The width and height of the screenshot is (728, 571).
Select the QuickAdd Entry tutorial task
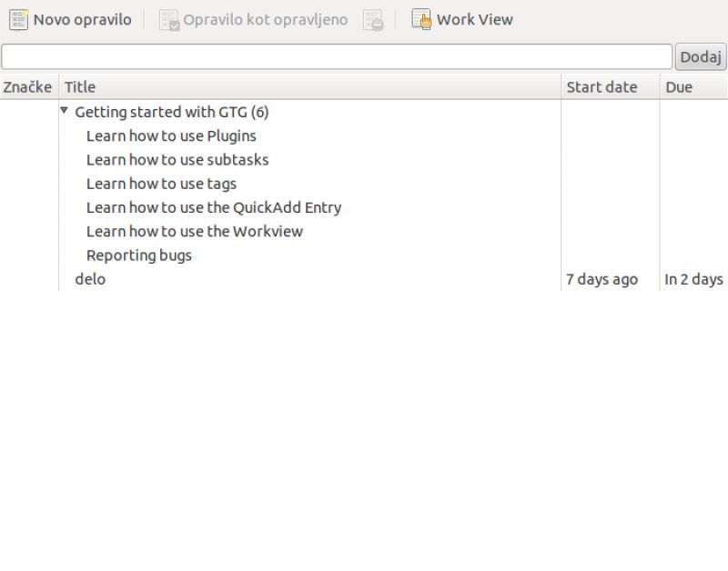click(214, 207)
